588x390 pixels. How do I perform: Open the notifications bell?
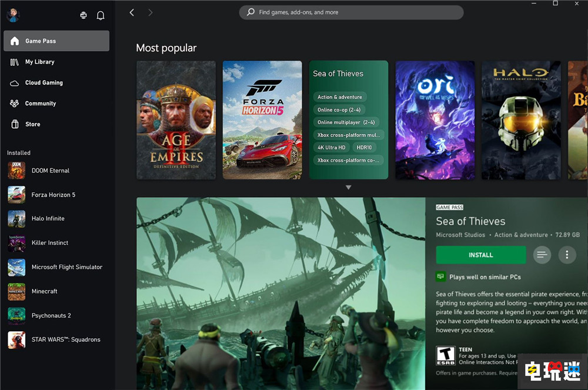pyautogui.click(x=101, y=15)
